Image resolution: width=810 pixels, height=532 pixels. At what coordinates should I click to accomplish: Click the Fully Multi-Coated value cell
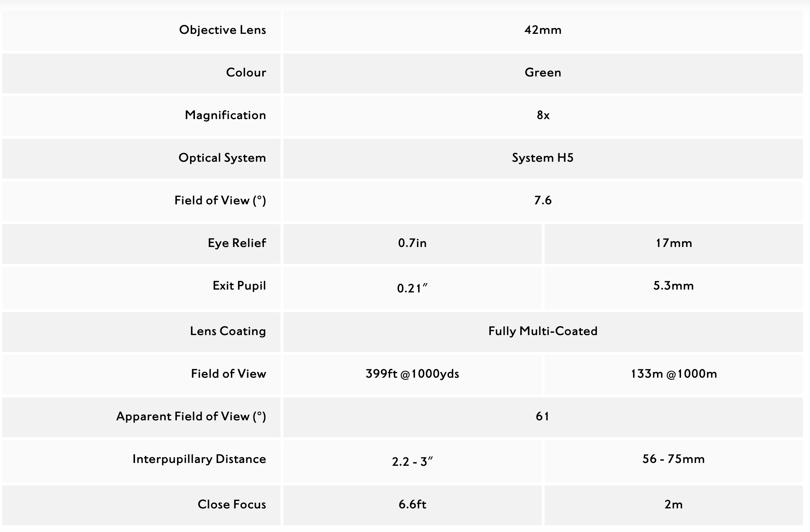click(x=543, y=331)
